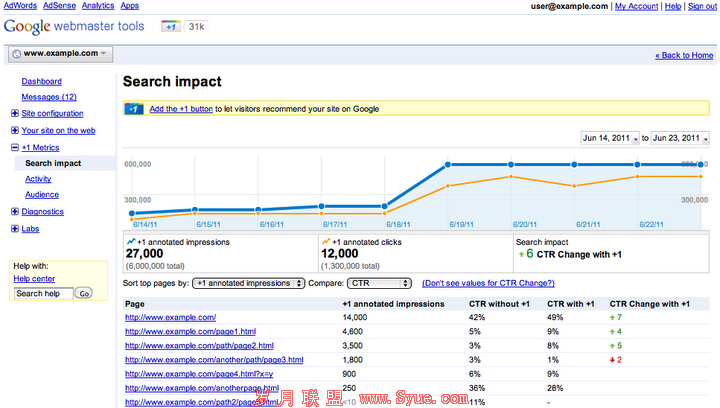720x408 pixels.
Task: Open the Activity page in sidebar
Action: point(38,179)
